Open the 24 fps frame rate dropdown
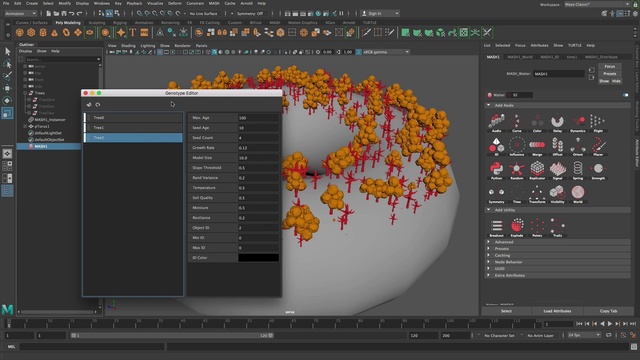This screenshot has width=640, height=360. pyautogui.click(x=584, y=335)
